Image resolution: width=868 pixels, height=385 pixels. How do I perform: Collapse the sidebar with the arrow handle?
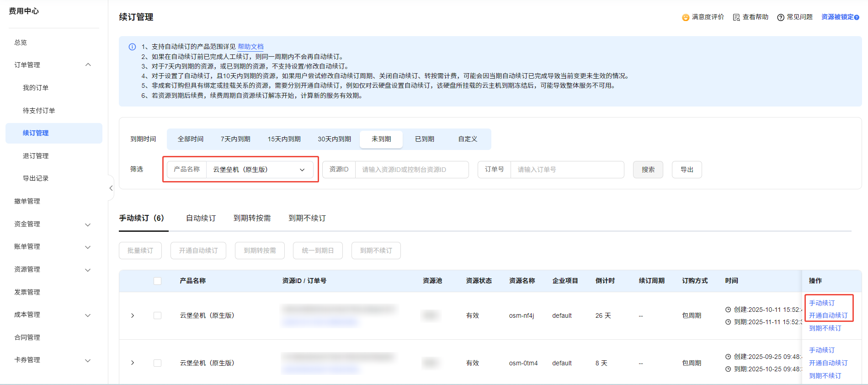[111, 188]
